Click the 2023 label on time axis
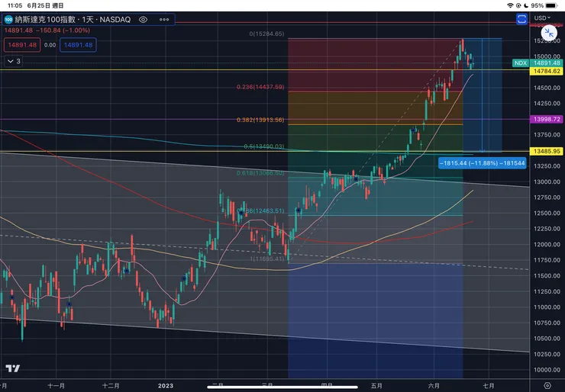The height and width of the screenshot is (392, 565). (x=166, y=386)
